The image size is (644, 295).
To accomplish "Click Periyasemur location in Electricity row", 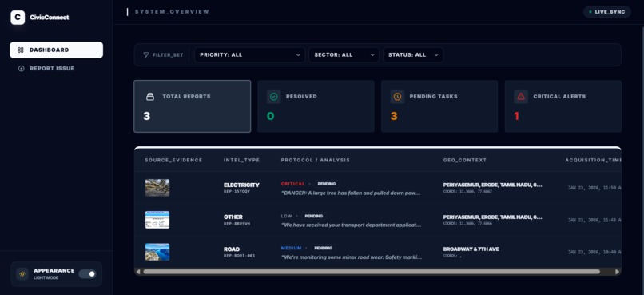I will tap(493, 185).
